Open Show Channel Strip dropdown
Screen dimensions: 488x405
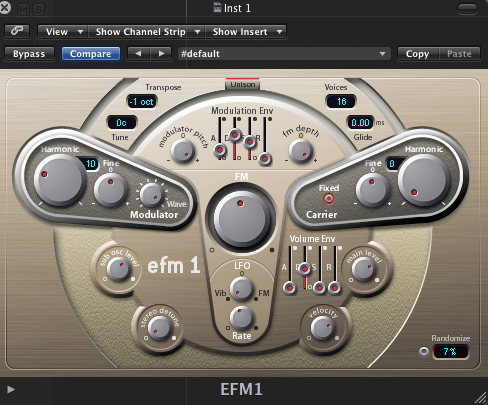tap(147, 32)
